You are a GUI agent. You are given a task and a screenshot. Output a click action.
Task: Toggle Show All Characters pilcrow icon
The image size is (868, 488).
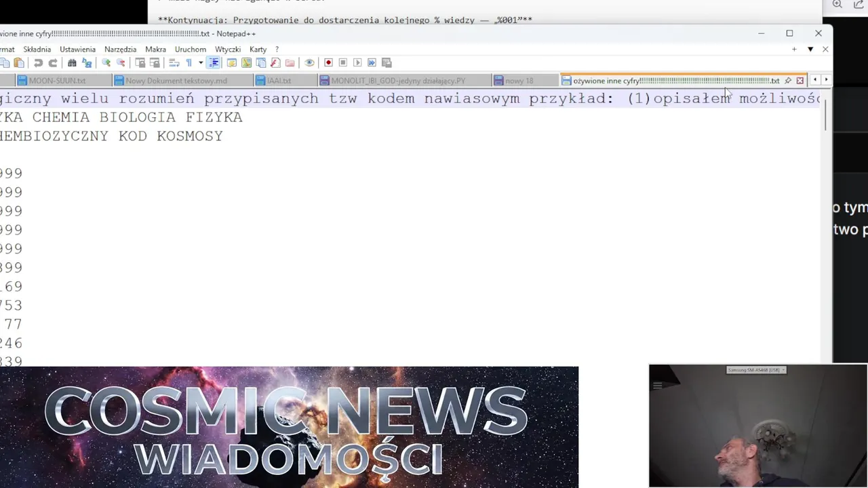point(189,63)
